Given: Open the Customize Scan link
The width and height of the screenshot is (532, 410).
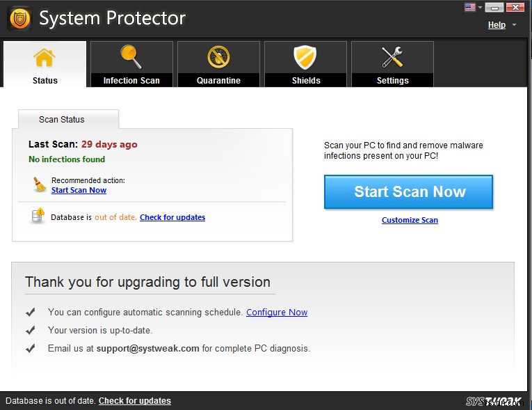Looking at the screenshot, I should tap(410, 220).
